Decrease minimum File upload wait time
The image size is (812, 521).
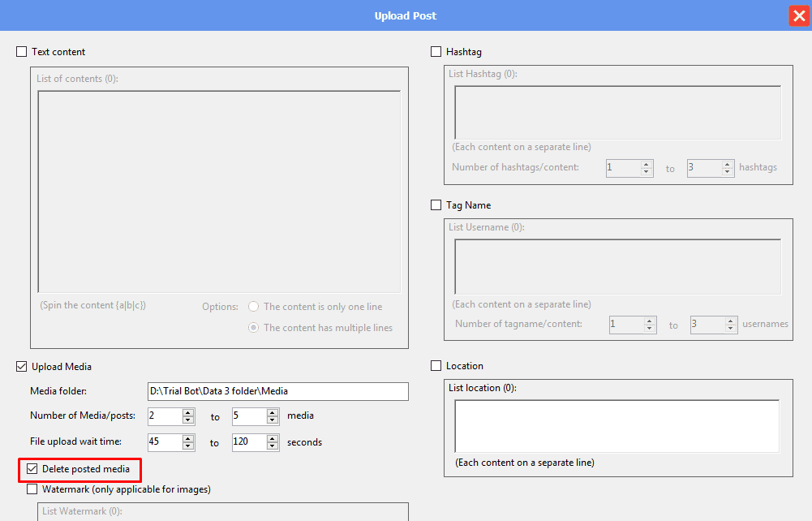point(188,446)
